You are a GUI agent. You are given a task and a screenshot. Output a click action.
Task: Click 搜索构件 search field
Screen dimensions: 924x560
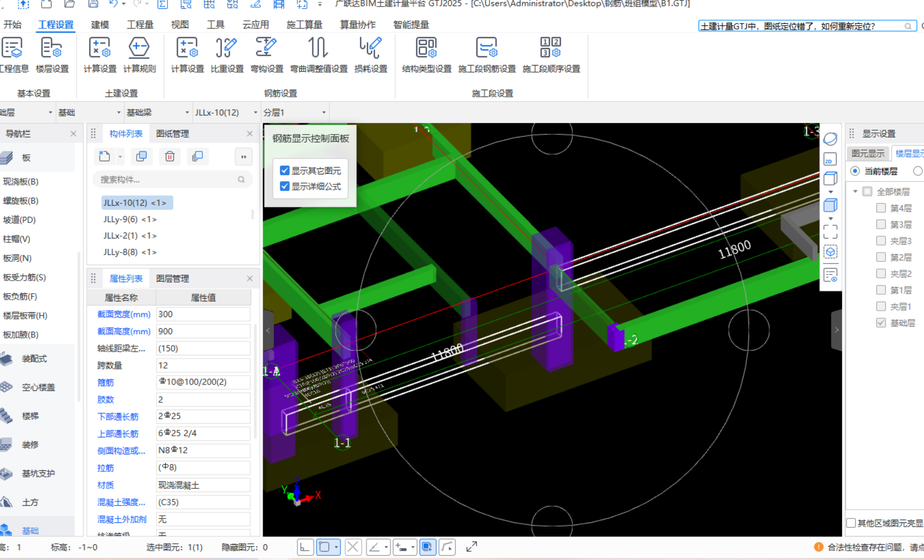pos(172,179)
